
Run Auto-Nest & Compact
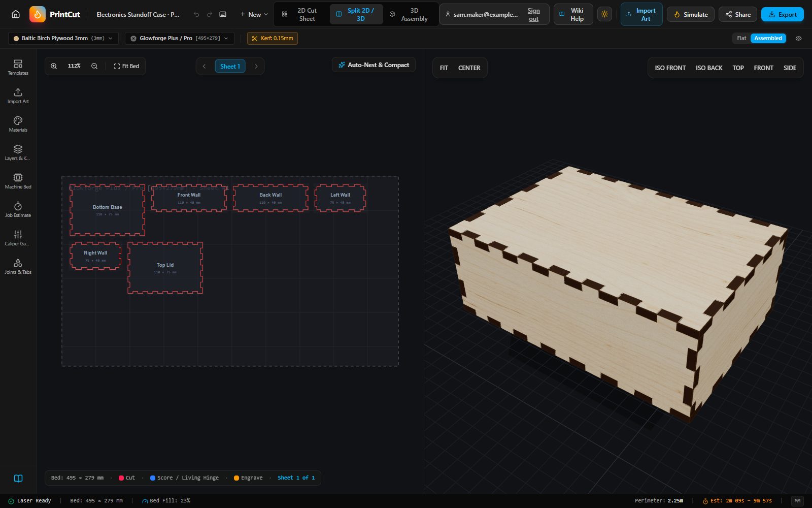coord(374,65)
